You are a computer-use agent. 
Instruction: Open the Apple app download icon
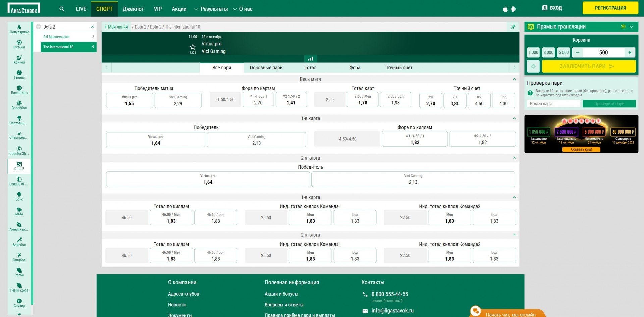pos(505,9)
